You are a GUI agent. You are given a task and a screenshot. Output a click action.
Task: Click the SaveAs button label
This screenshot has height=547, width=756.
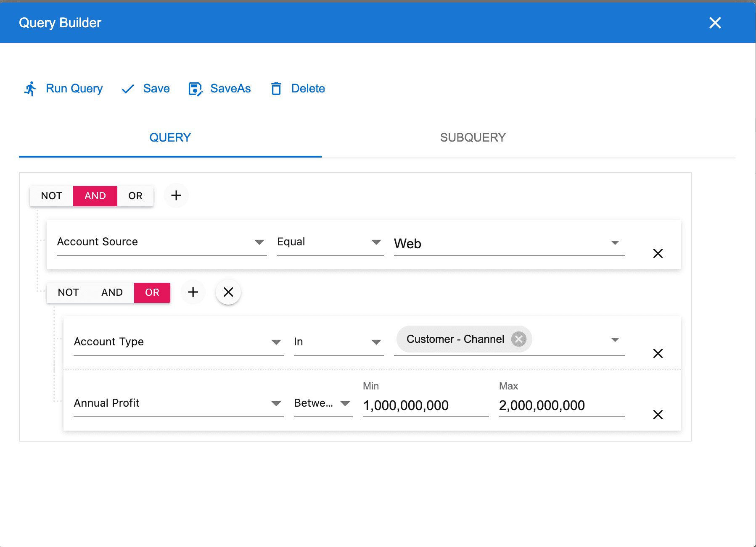[x=230, y=89]
